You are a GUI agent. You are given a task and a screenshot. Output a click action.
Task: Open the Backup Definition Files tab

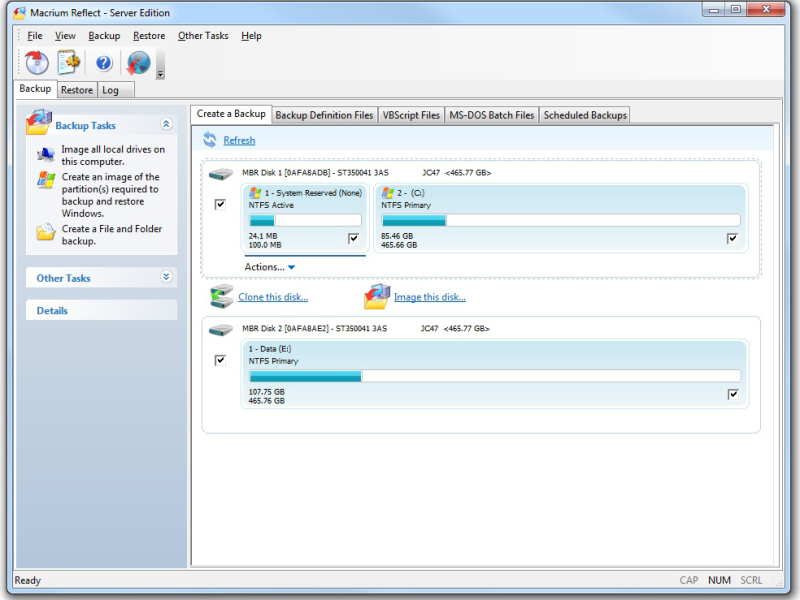pyautogui.click(x=324, y=115)
